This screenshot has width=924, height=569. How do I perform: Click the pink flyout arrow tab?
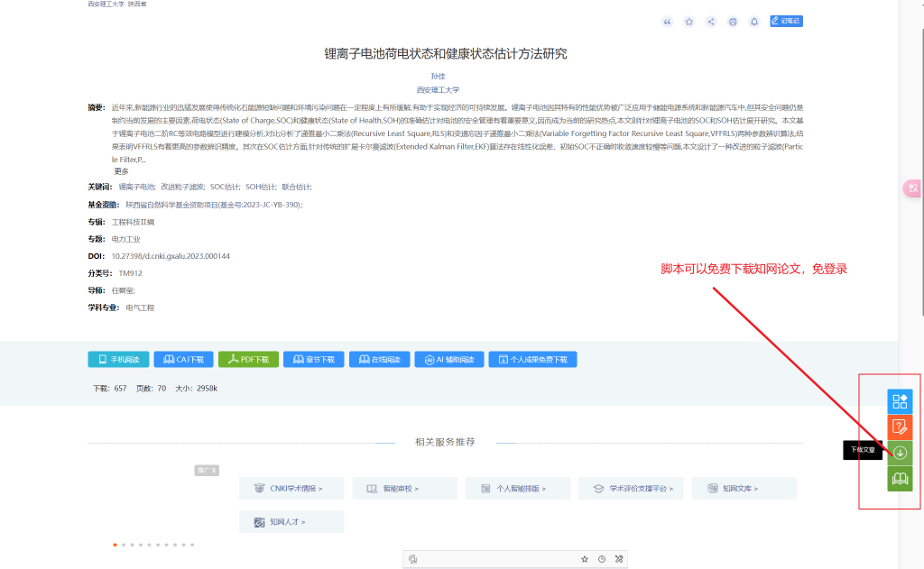[913, 188]
